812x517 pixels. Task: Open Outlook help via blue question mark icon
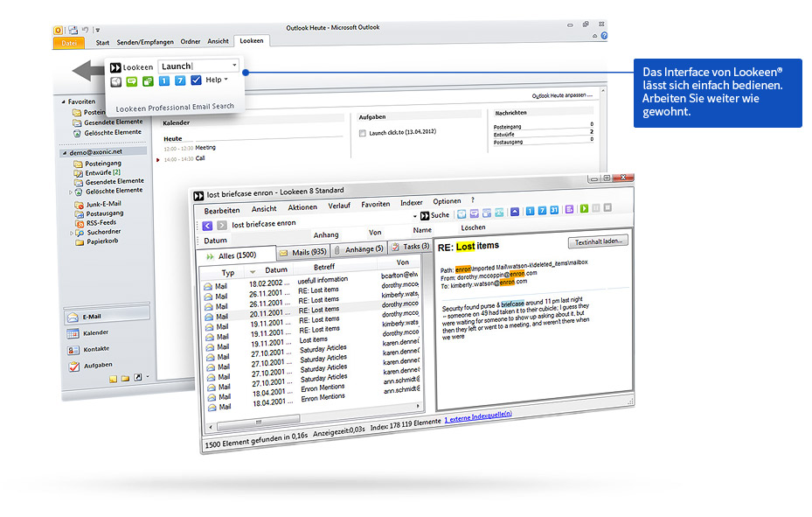(604, 36)
